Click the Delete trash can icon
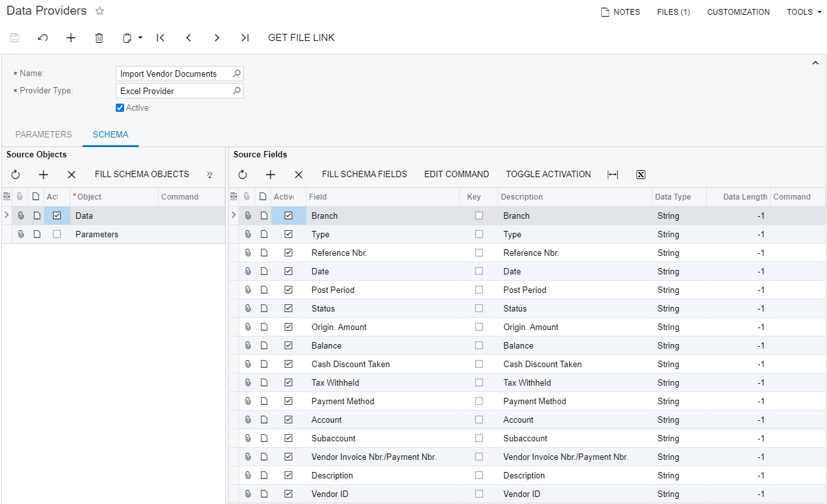The width and height of the screenshot is (827, 504). (99, 38)
